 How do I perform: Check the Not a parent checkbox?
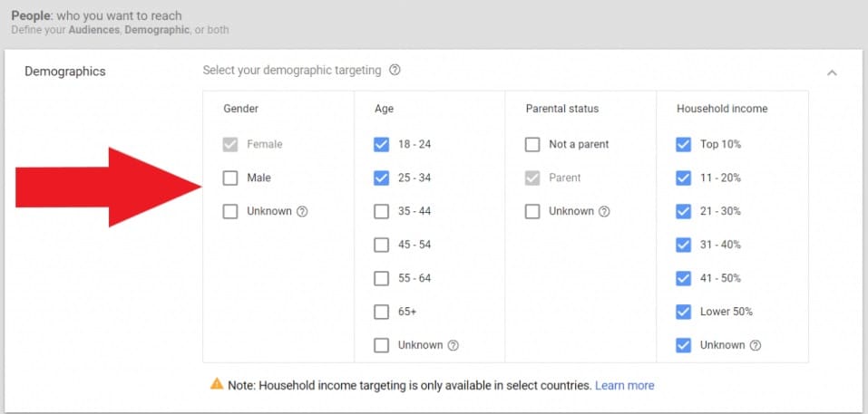[532, 145]
